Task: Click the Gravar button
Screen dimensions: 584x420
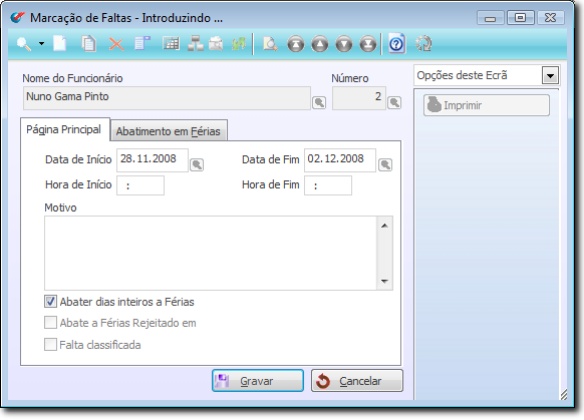Action: (258, 381)
